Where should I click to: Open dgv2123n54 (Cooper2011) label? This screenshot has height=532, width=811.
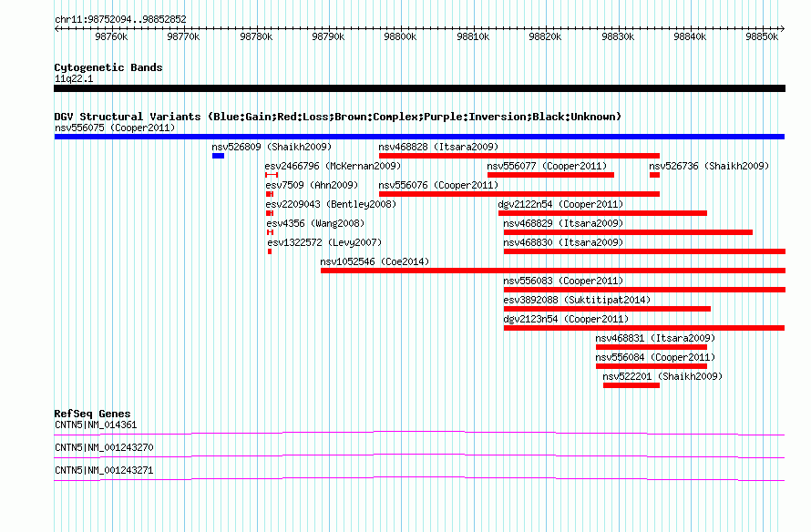[x=566, y=319]
